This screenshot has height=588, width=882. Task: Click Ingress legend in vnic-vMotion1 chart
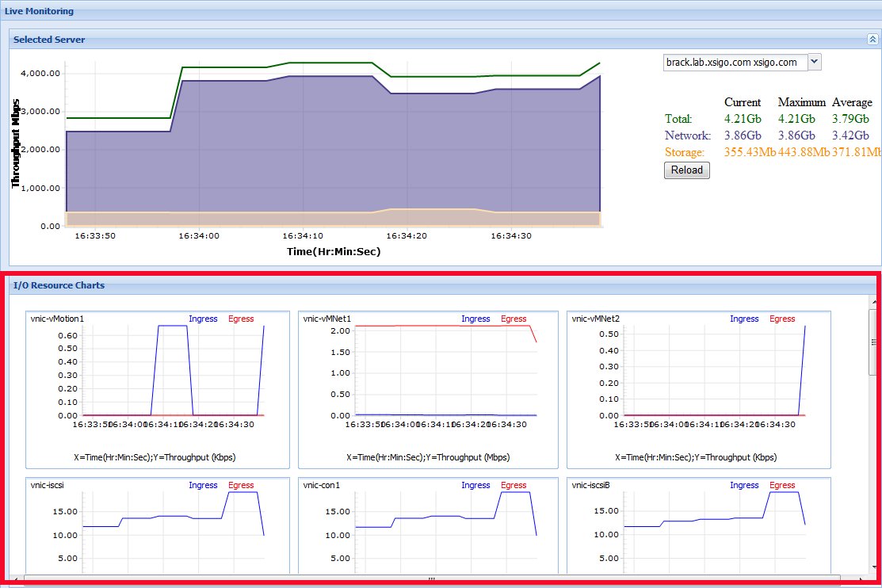point(203,319)
